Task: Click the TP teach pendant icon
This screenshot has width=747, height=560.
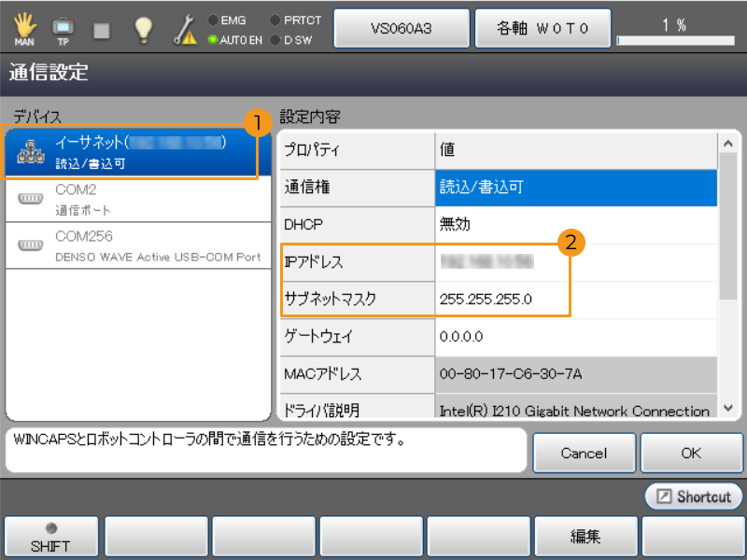Action: [63, 28]
